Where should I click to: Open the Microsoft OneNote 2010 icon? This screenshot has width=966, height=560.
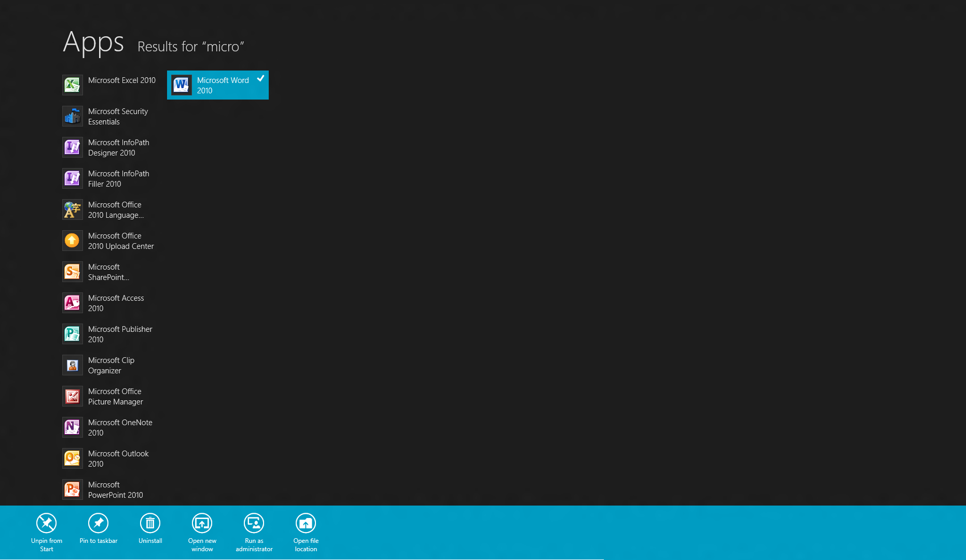pyautogui.click(x=73, y=427)
